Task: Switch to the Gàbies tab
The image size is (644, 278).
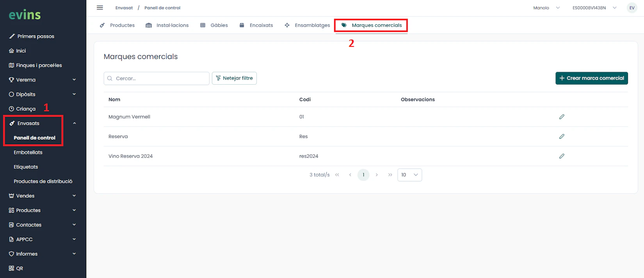Action: pos(214,25)
